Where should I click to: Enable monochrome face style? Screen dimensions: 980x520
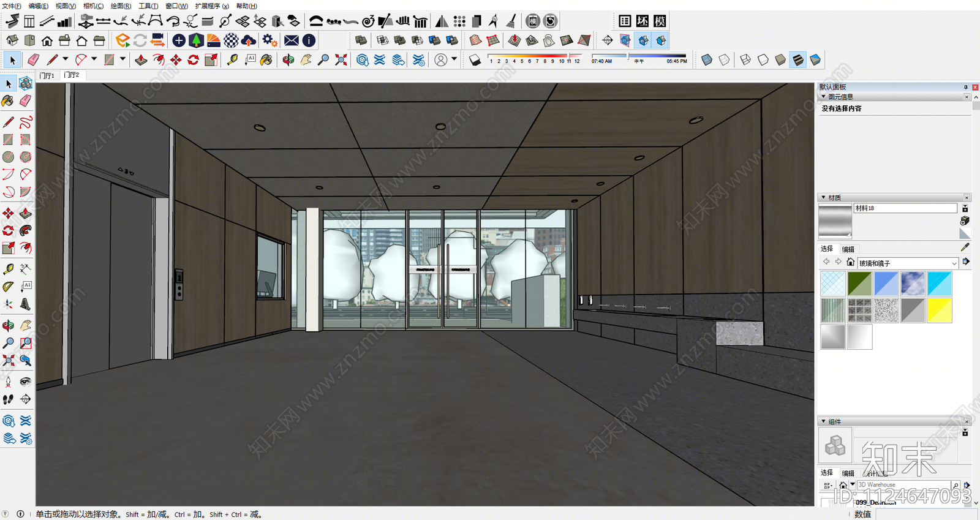pos(815,60)
